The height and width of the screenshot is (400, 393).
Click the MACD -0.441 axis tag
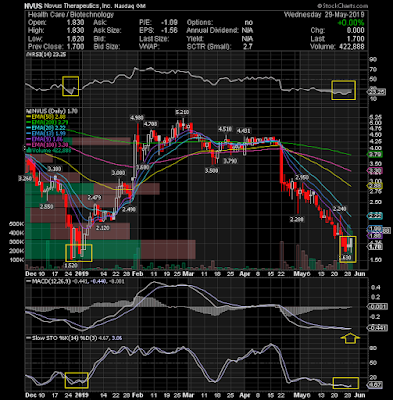click(377, 328)
